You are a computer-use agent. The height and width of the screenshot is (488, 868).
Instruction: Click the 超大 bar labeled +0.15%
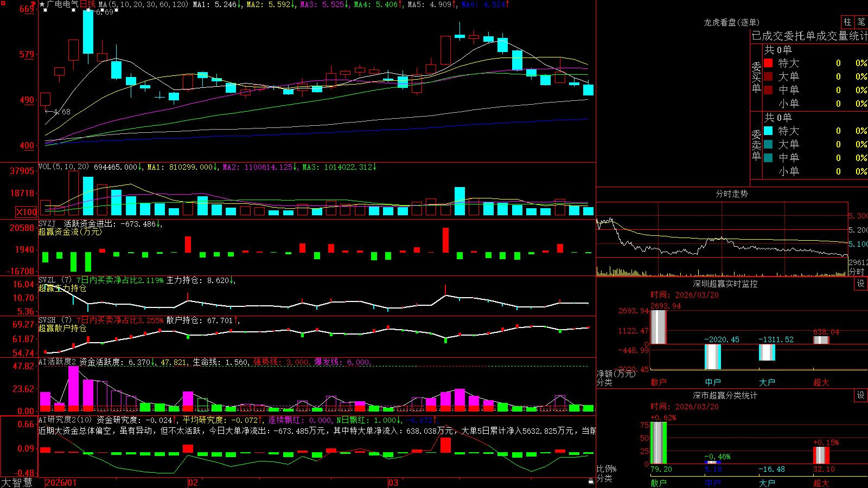[x=821, y=455]
